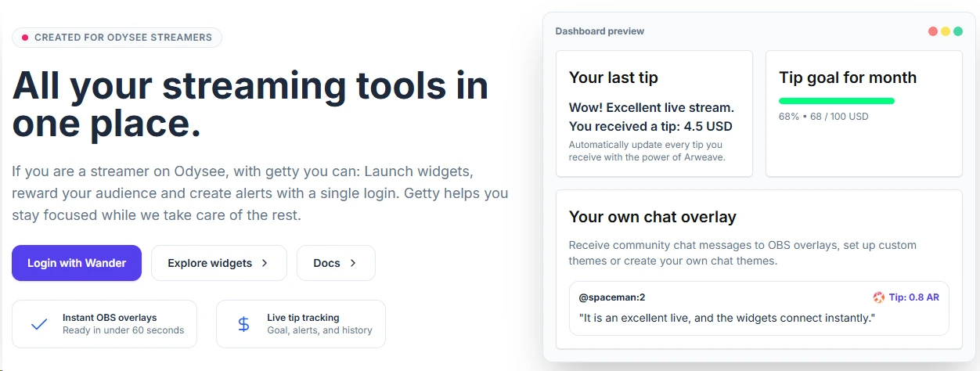Click the "Tip goal for month" heading
This screenshot has height=371, width=980.
pos(848,77)
